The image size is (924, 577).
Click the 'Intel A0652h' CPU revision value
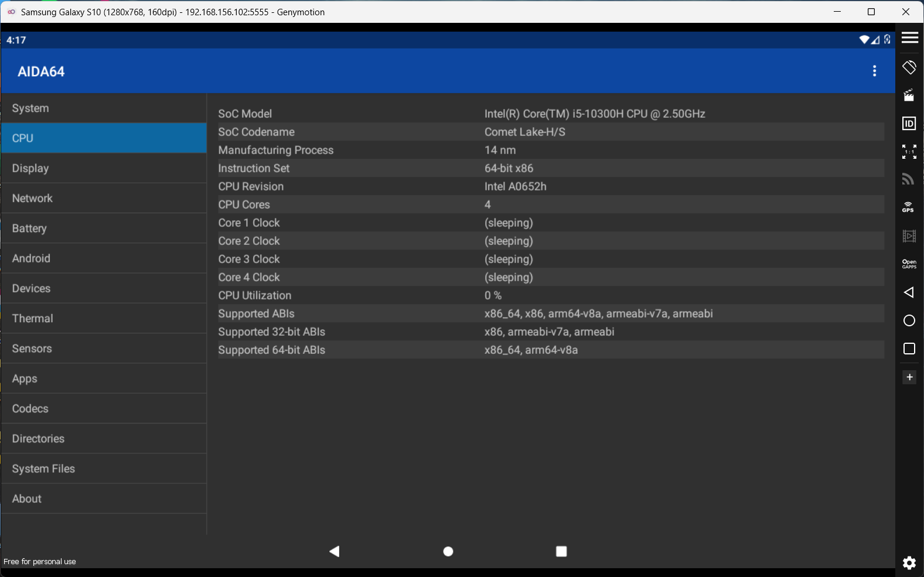(516, 186)
